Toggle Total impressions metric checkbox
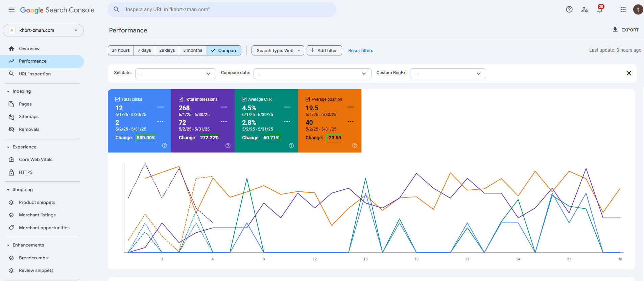The width and height of the screenshot is (644, 281). point(181,99)
